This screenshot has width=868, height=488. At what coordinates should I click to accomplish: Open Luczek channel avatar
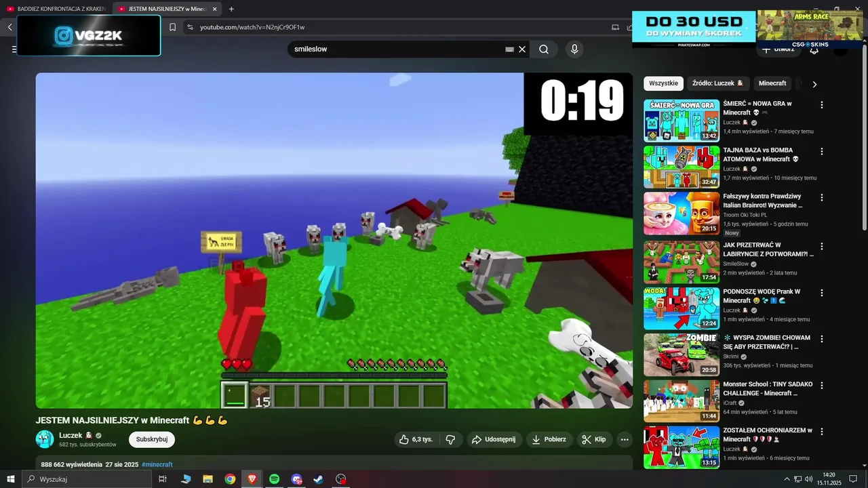(x=45, y=439)
